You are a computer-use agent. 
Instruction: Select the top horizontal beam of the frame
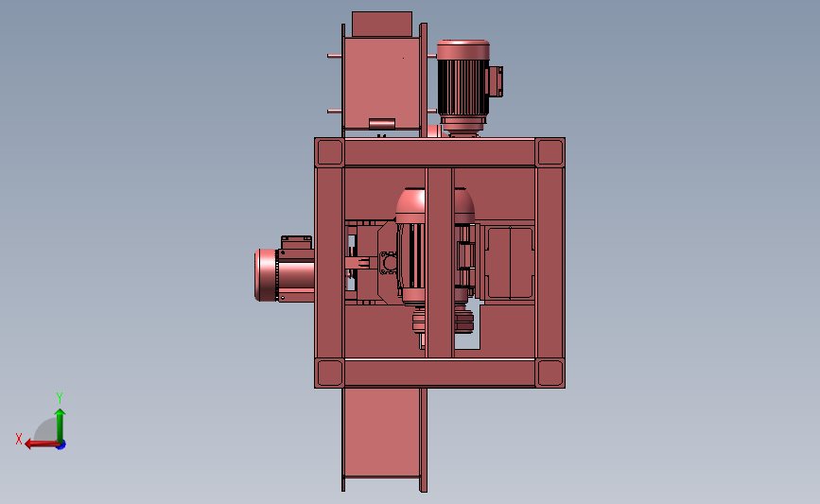(x=440, y=152)
